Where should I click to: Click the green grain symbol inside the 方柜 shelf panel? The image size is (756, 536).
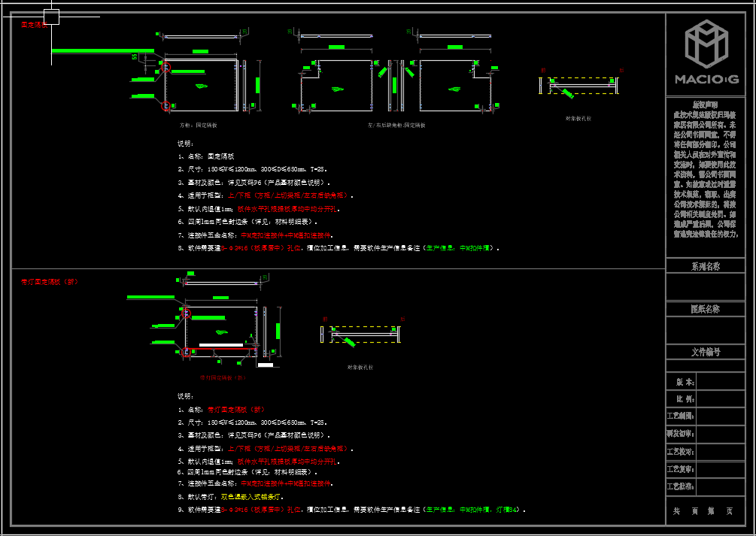click(202, 86)
